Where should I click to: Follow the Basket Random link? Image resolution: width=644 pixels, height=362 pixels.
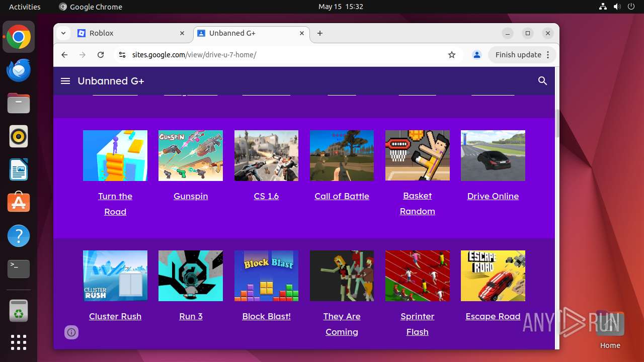pyautogui.click(x=418, y=203)
